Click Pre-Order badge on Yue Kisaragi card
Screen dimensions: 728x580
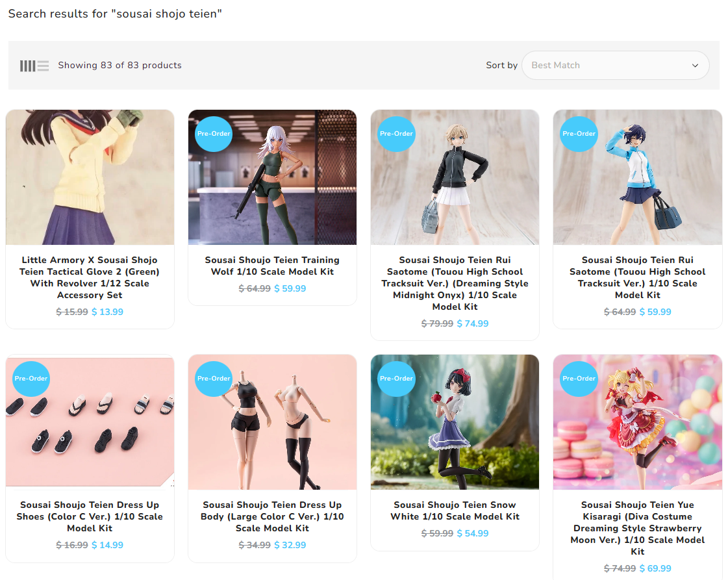[579, 379]
